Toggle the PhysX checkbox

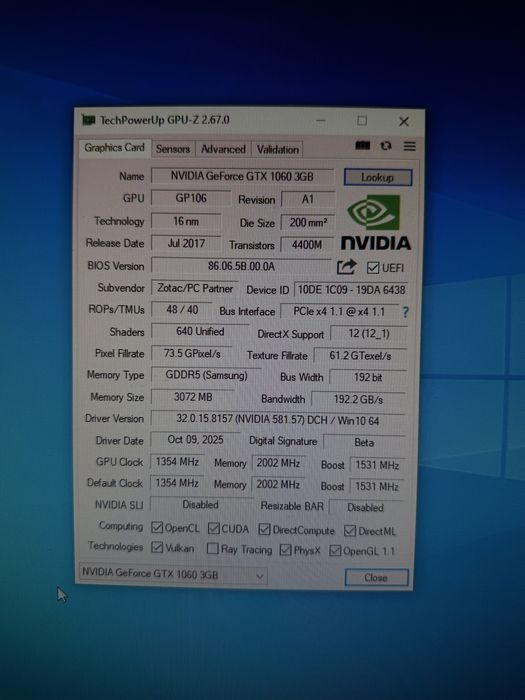point(285,550)
